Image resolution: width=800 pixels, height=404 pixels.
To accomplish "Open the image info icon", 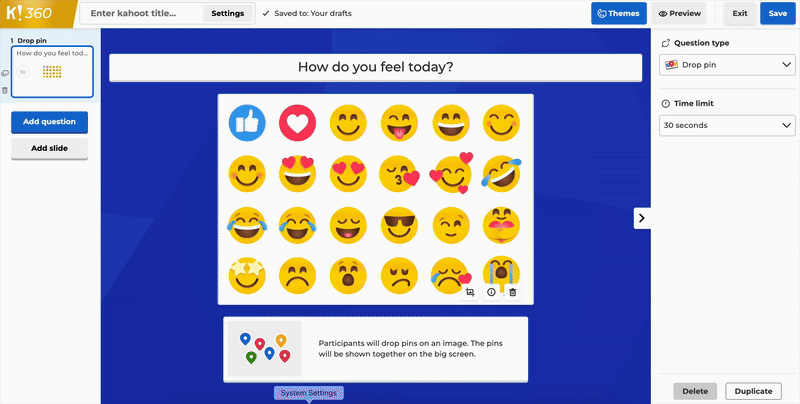I will tap(491, 292).
